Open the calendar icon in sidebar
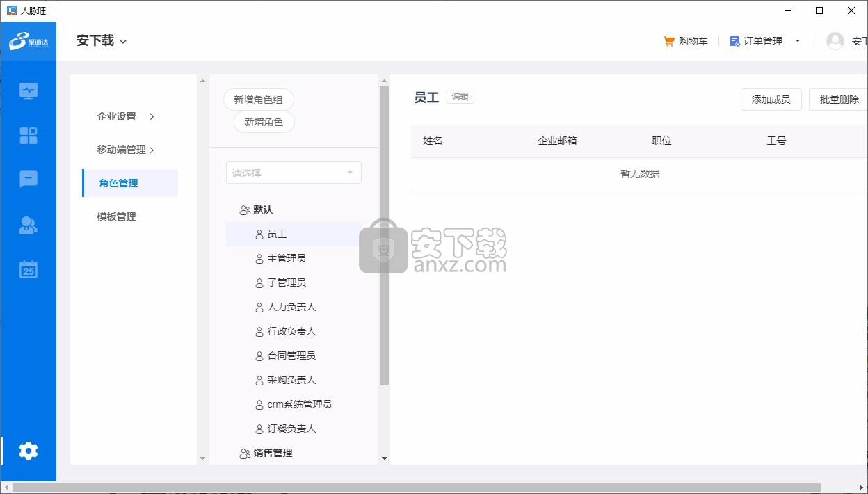This screenshot has height=494, width=868. click(29, 269)
